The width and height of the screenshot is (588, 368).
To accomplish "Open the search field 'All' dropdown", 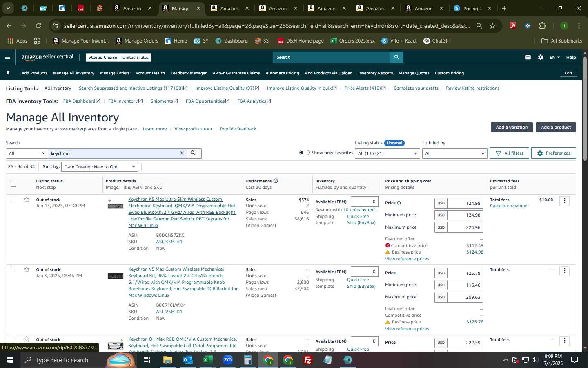I will tap(27, 153).
